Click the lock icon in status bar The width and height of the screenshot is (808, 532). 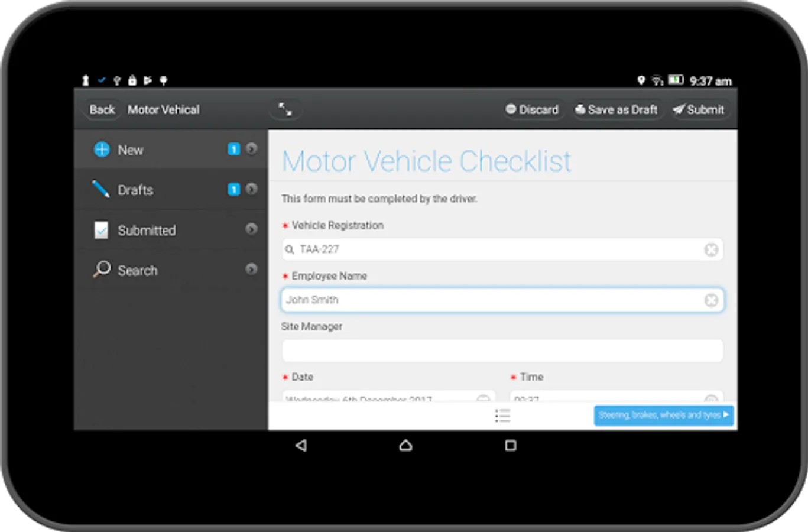pos(132,80)
